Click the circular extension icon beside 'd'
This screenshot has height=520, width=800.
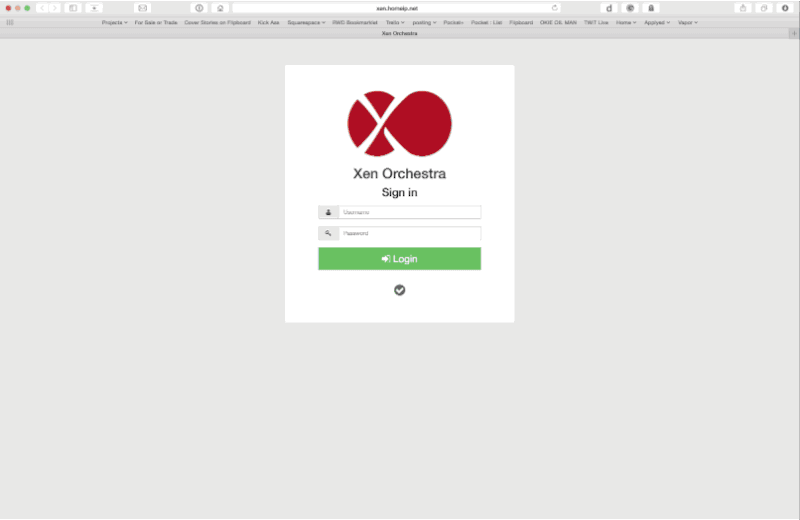pyautogui.click(x=630, y=8)
